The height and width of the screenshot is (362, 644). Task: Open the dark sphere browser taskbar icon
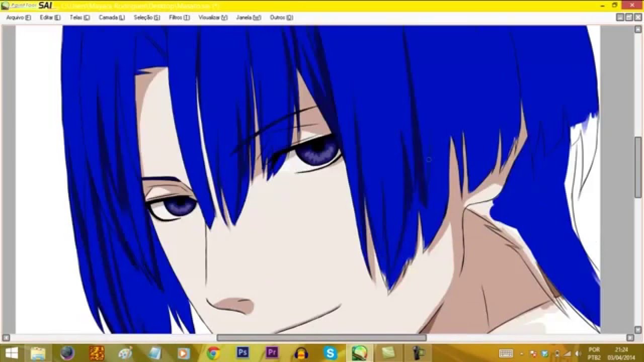click(67, 353)
